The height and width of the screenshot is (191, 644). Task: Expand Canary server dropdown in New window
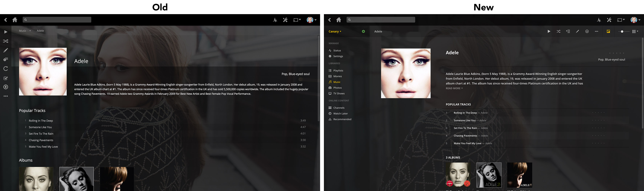coord(335,31)
